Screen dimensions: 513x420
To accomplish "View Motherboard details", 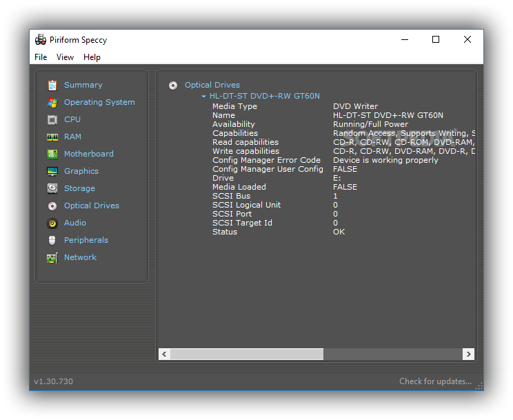I will (89, 154).
